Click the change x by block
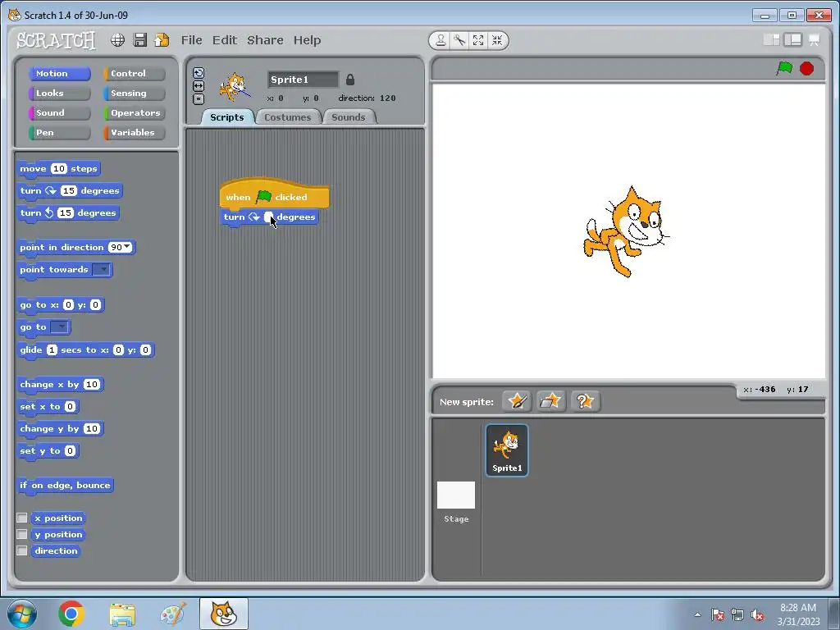The image size is (840, 630). tap(60, 385)
